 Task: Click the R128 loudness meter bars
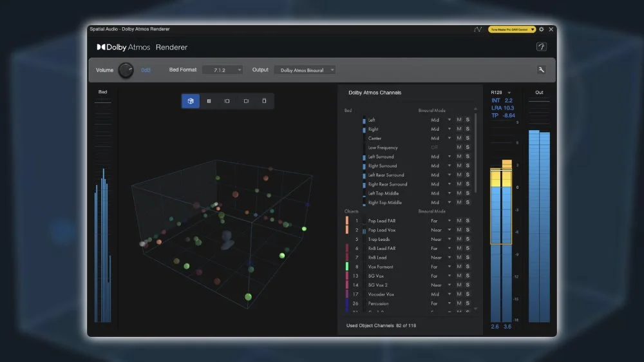501,241
